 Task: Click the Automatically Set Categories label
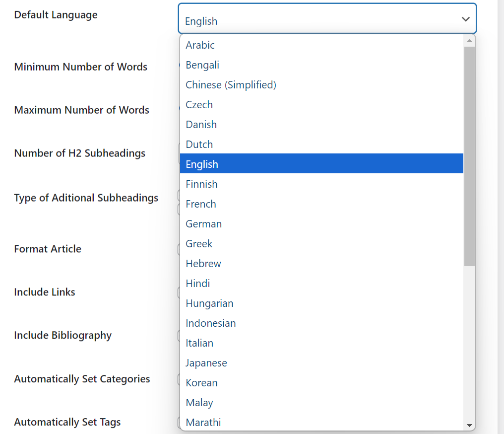pos(82,379)
